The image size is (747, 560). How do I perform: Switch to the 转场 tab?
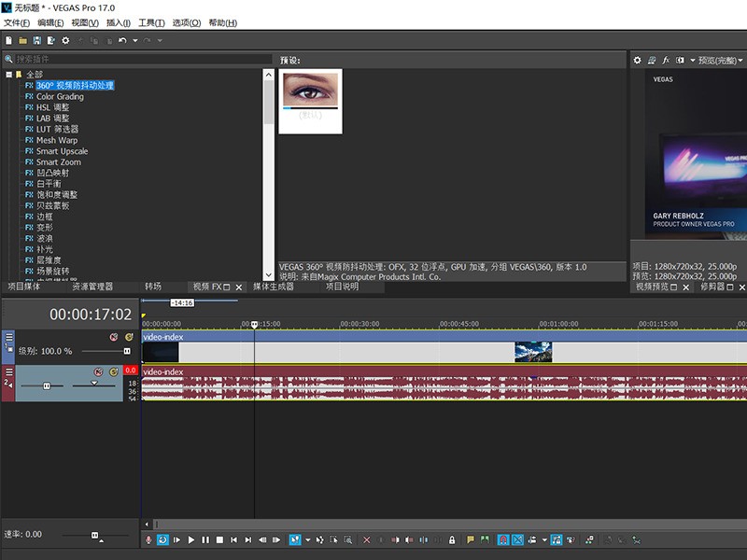[x=152, y=287]
